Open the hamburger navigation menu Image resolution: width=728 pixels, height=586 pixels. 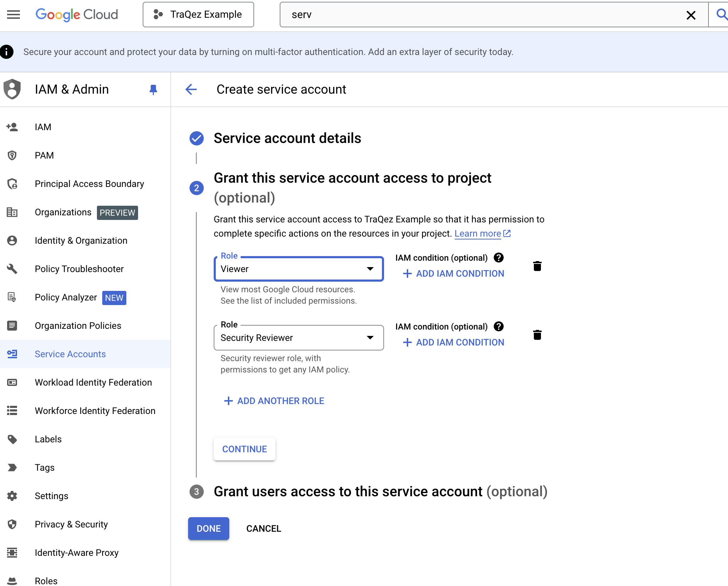(x=13, y=15)
